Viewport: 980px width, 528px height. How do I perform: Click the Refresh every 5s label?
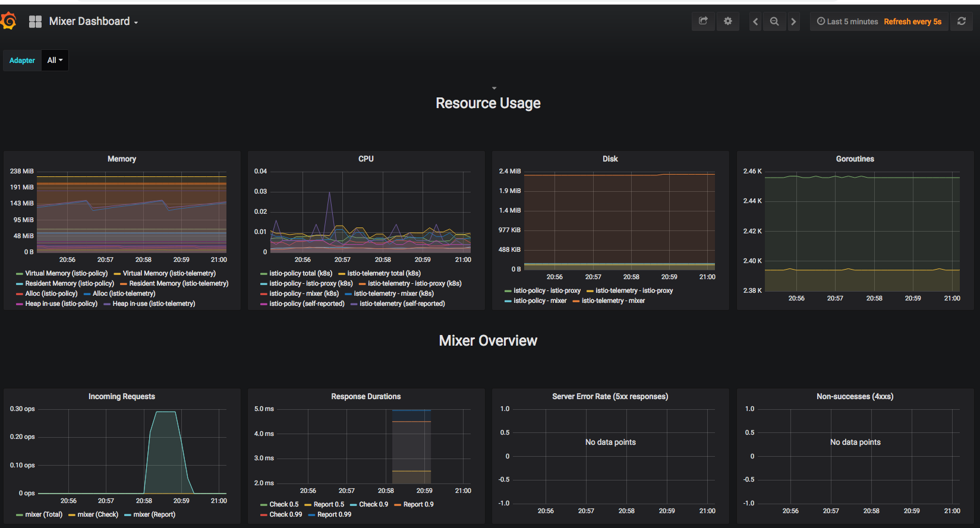912,21
